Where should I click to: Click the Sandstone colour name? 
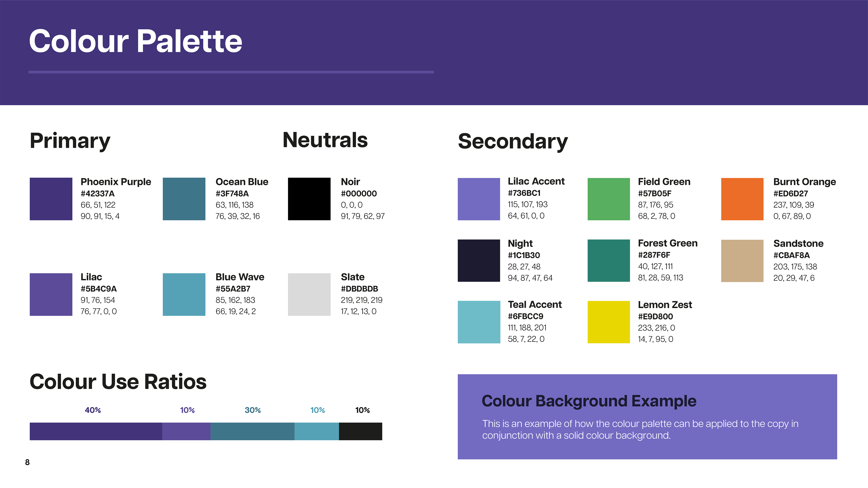click(x=799, y=244)
